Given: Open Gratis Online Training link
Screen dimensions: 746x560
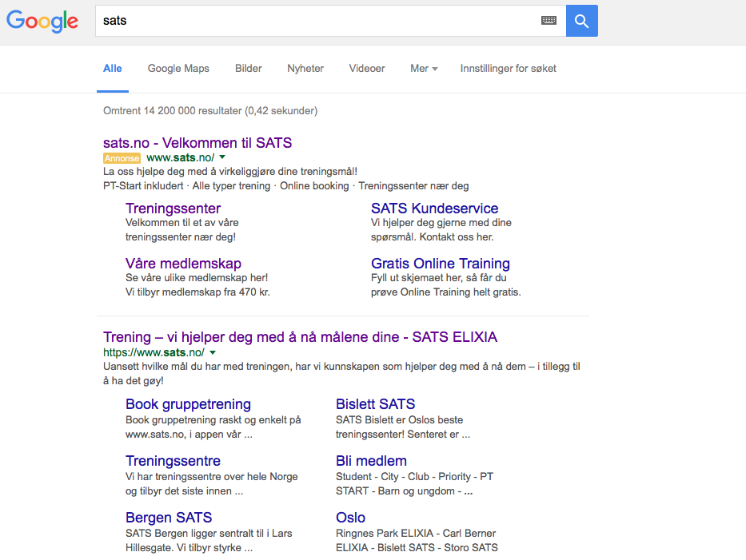Looking at the screenshot, I should [440, 264].
